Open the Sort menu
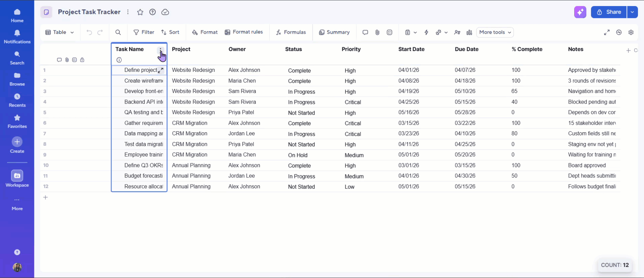644x278 pixels. click(170, 32)
